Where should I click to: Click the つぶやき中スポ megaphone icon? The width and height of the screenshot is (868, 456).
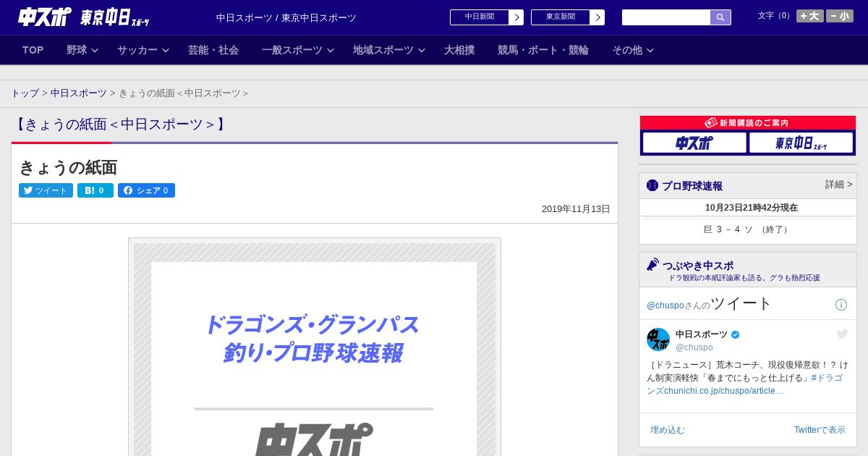(653, 264)
